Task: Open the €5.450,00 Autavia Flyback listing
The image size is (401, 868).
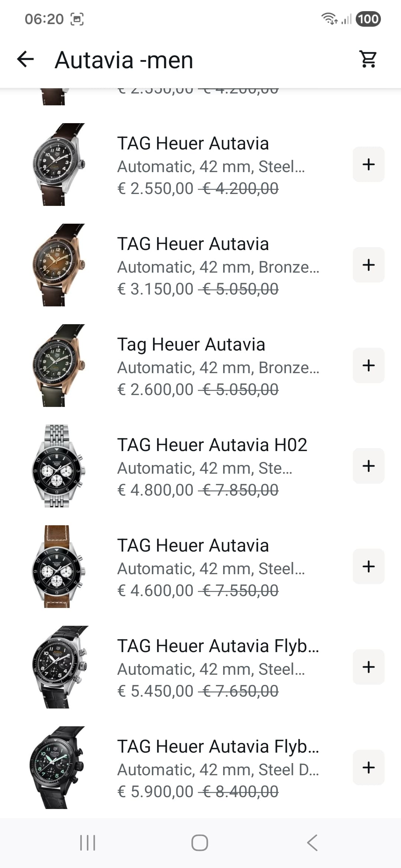Action: point(218,646)
